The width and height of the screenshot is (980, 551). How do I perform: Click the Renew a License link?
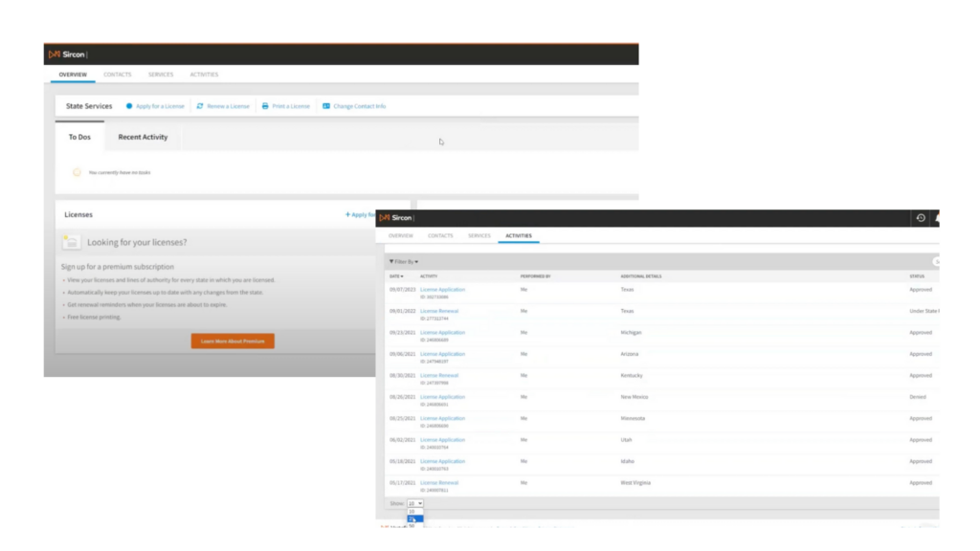point(228,106)
